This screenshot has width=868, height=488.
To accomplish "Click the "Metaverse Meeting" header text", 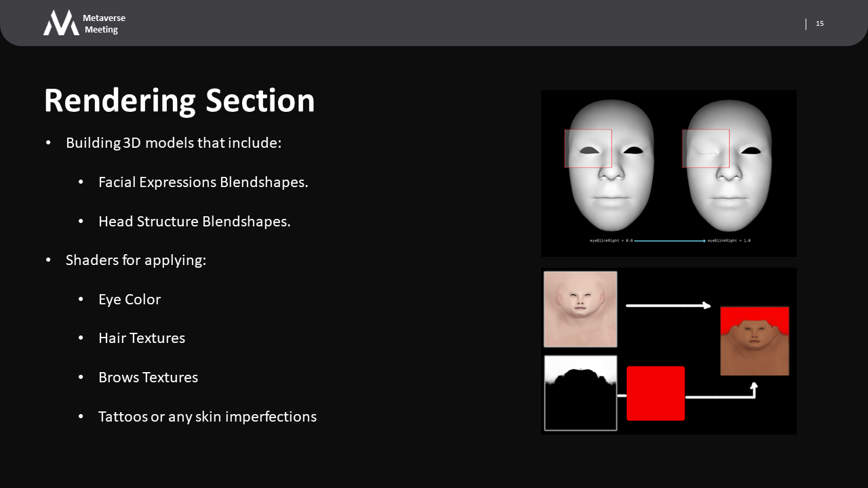I will (x=104, y=24).
